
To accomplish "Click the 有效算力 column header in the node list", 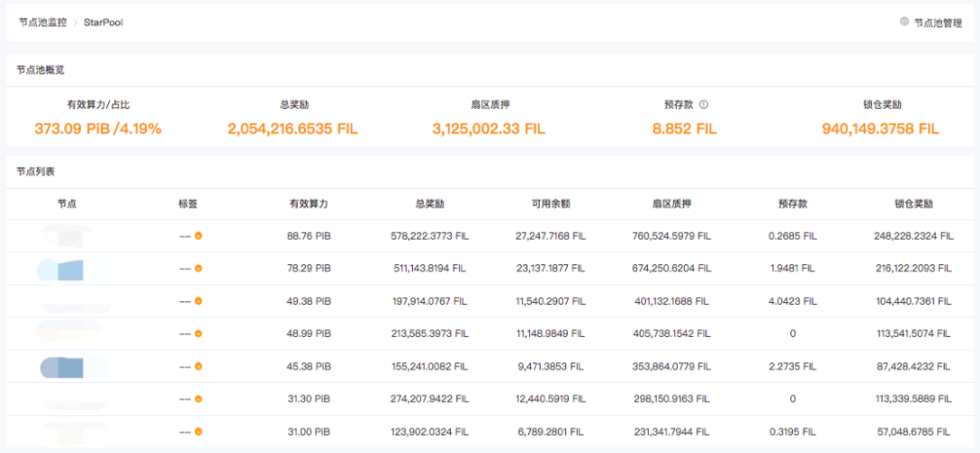I will [309, 204].
